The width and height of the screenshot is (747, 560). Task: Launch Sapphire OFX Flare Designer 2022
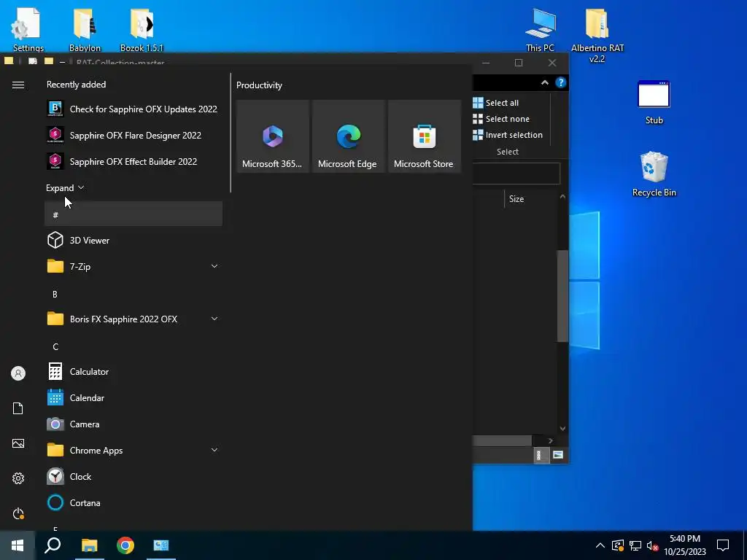point(133,135)
